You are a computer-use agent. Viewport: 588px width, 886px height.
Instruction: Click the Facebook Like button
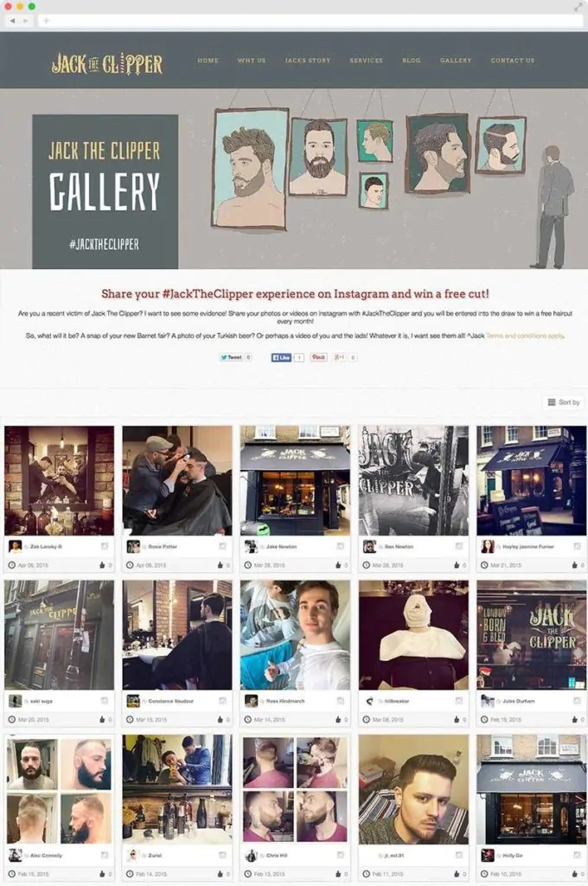tap(281, 357)
